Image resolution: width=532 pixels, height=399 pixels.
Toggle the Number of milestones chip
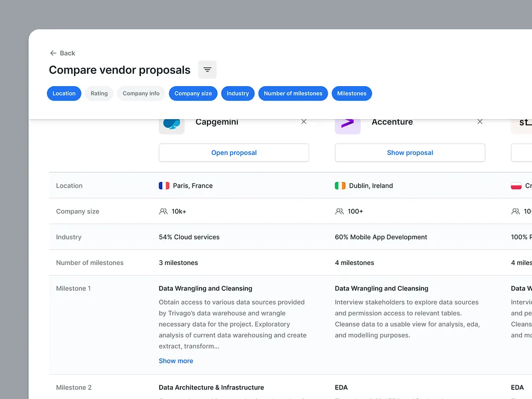(x=293, y=93)
